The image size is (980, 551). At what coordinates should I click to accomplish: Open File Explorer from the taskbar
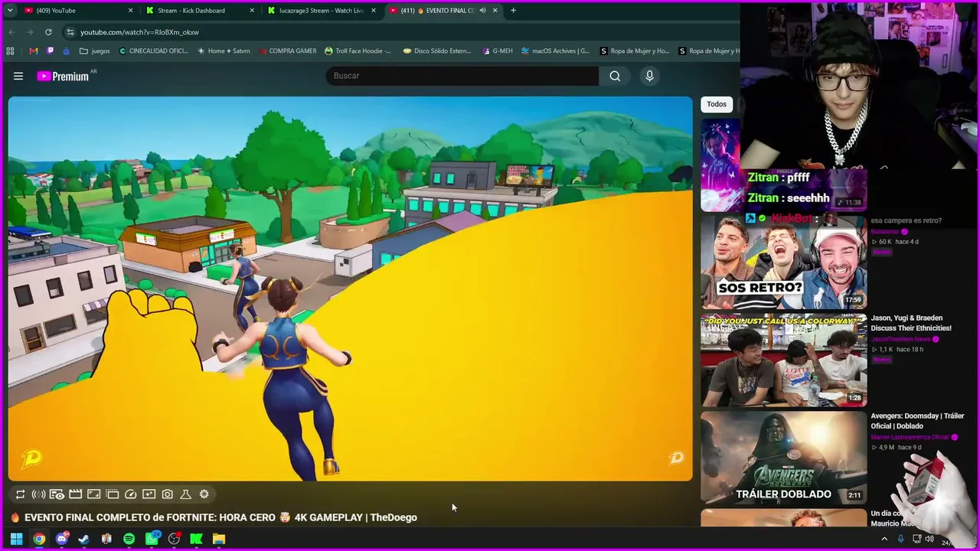click(x=219, y=539)
